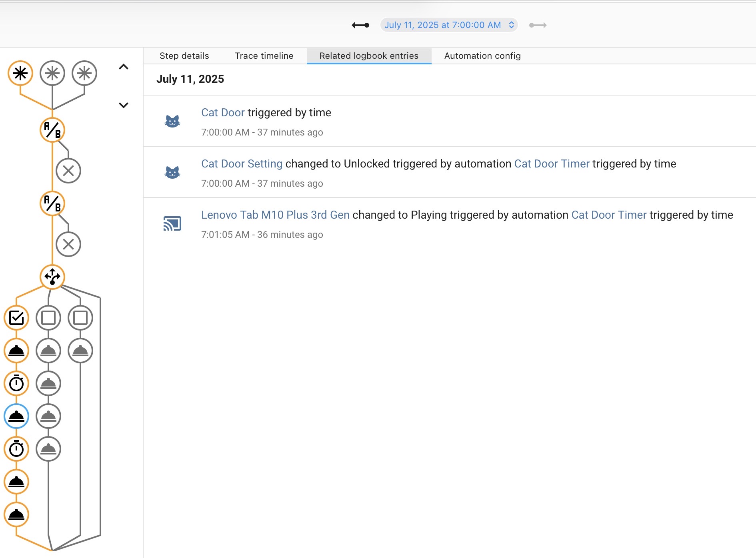Viewport: 756px width, 558px height.
Task: Open the trace date and time selector
Action: click(449, 25)
